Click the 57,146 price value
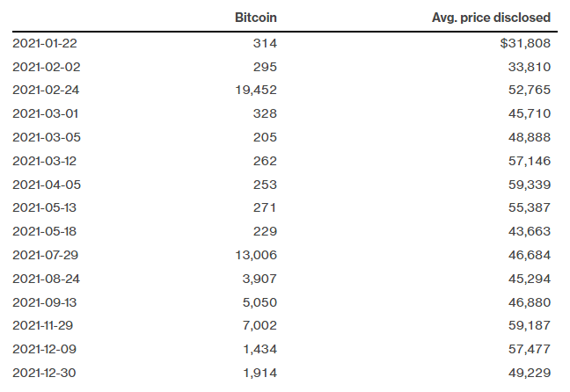The width and height of the screenshot is (570, 392). [529, 161]
